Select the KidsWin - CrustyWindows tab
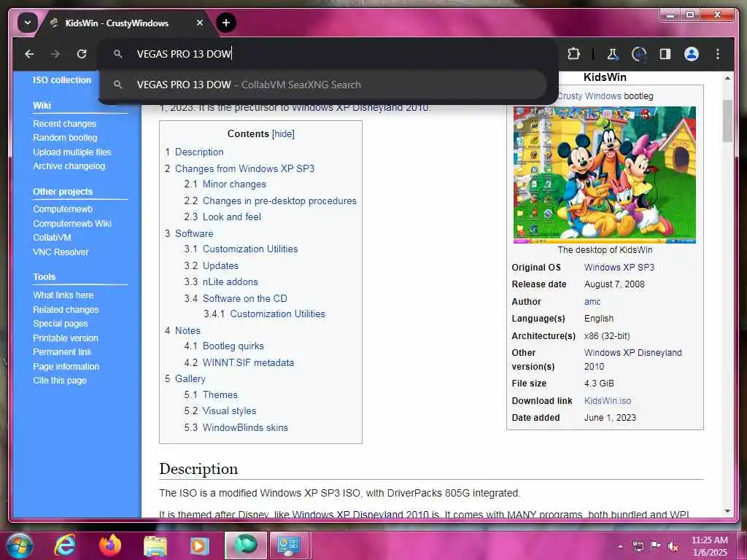The width and height of the screenshot is (747, 560). click(x=117, y=23)
